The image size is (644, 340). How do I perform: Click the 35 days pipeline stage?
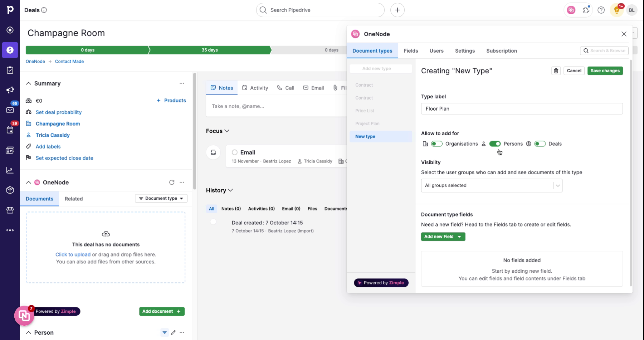click(x=210, y=50)
